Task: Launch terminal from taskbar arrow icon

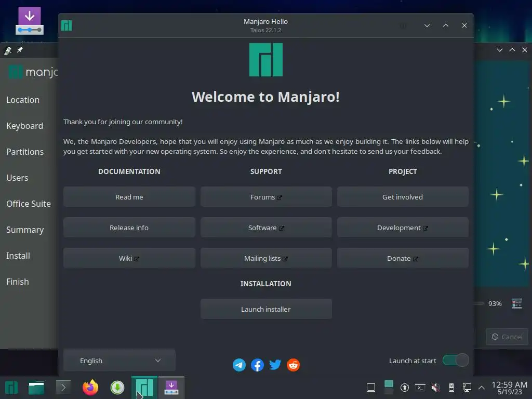Action: pos(63,388)
